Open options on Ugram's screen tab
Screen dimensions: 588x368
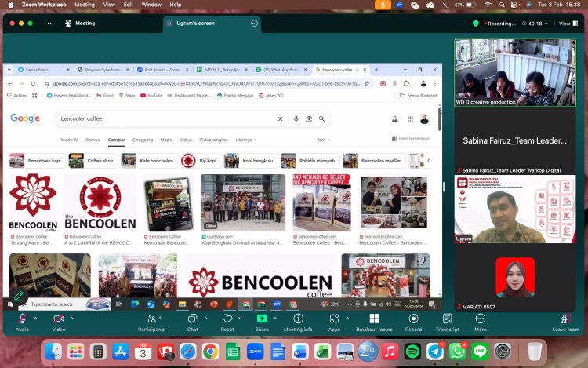[254, 24]
